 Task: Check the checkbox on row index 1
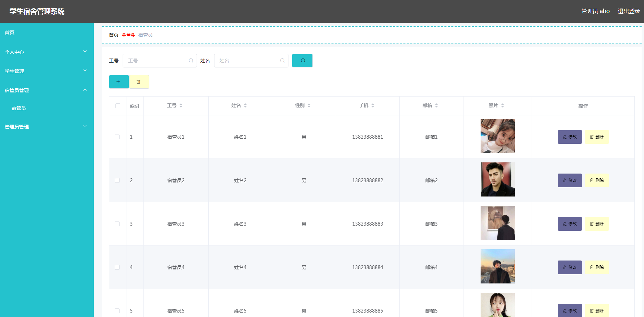point(117,137)
